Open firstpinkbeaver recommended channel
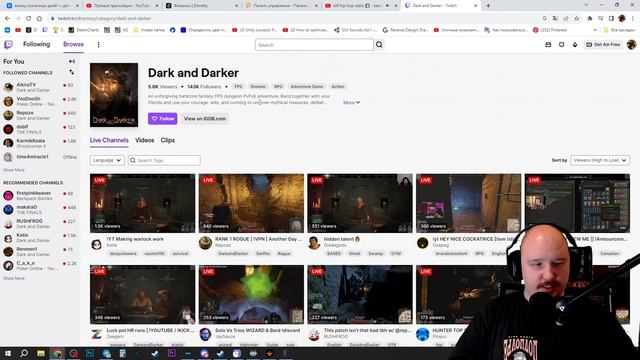Viewport: 640px width, 360px height. 40,195
